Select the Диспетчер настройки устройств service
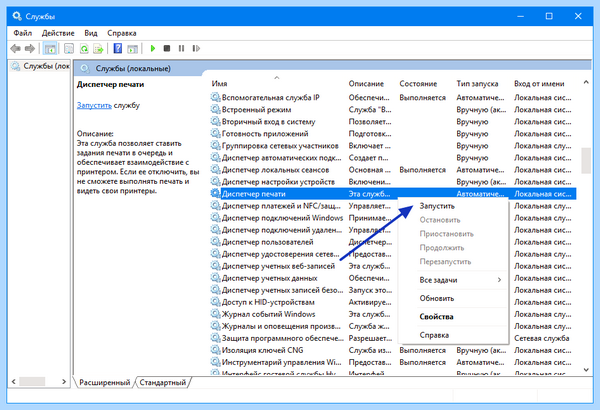 coord(393,181)
